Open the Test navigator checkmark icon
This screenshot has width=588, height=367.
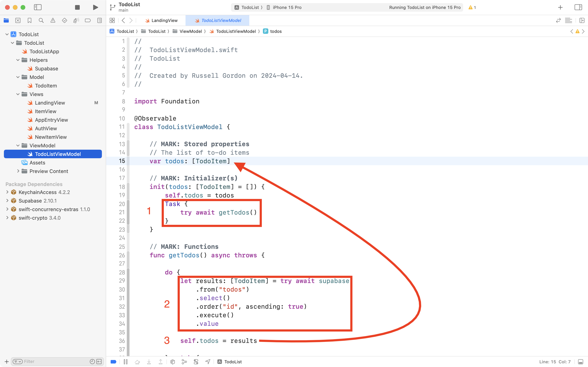tap(64, 20)
